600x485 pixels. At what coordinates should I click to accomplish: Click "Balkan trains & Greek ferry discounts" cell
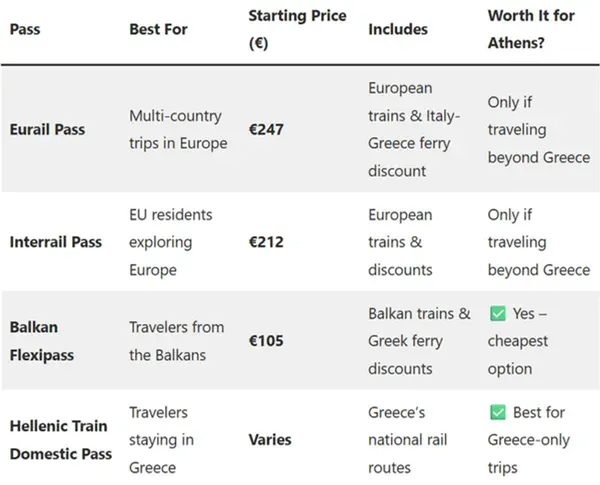tap(418, 340)
